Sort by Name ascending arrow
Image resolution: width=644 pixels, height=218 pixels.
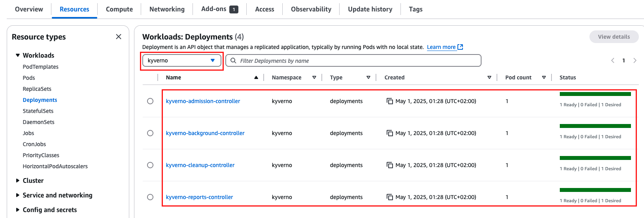tap(256, 77)
